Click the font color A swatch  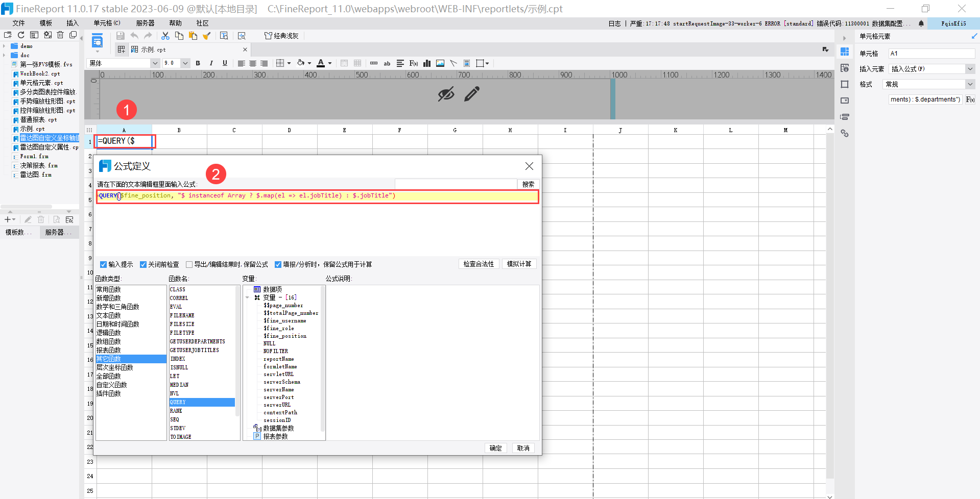tap(321, 63)
